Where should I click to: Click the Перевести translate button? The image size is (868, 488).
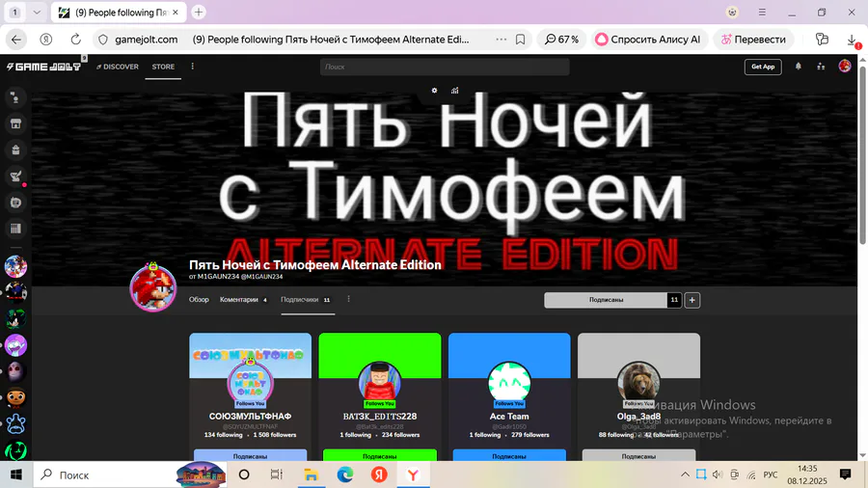tap(753, 40)
